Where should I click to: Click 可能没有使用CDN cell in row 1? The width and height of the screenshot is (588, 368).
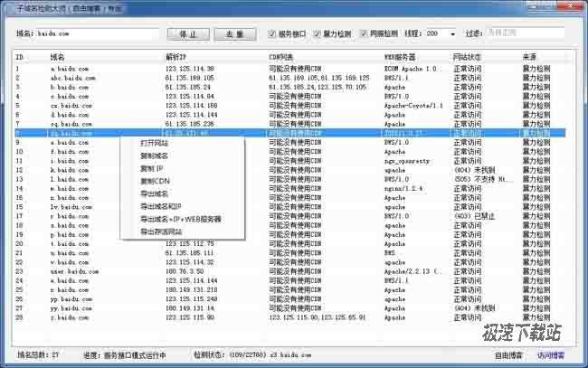point(295,69)
